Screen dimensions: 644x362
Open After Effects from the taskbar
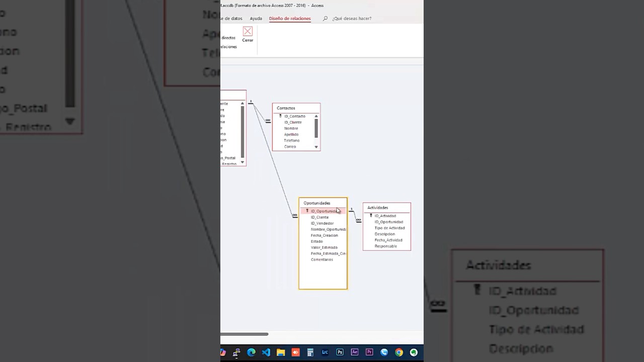tap(355, 352)
